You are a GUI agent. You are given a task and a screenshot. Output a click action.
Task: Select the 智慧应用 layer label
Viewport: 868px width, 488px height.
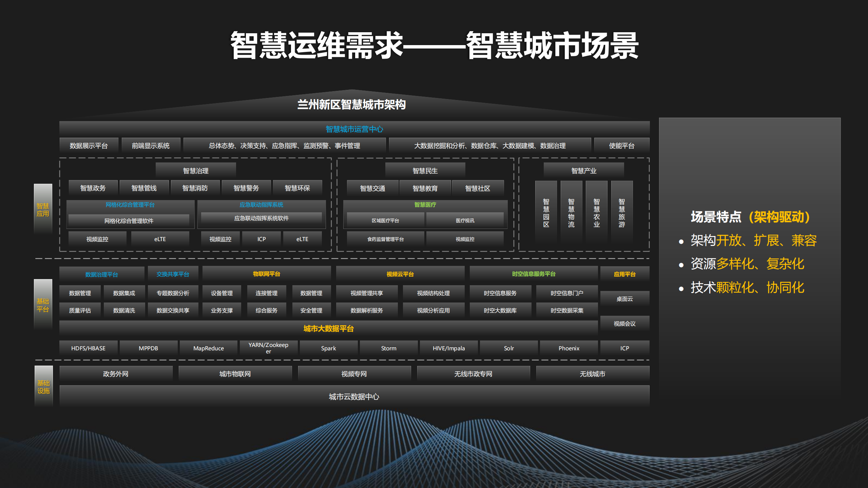(43, 209)
